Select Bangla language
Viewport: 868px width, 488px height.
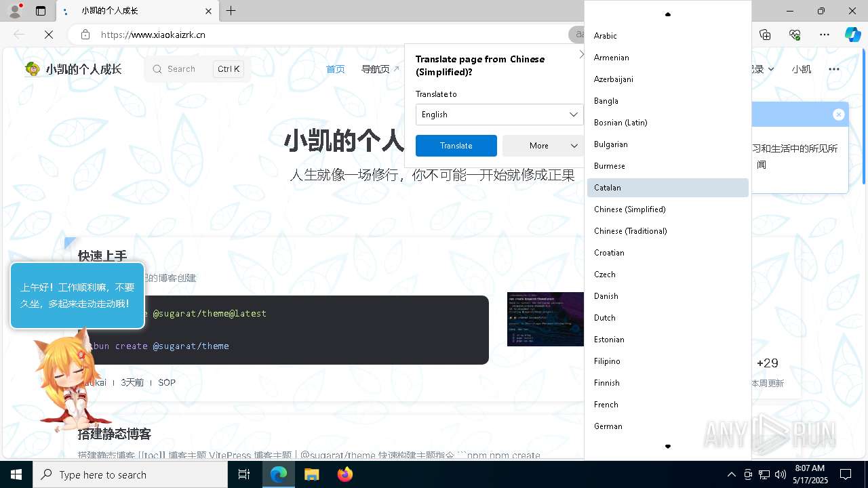668,101
